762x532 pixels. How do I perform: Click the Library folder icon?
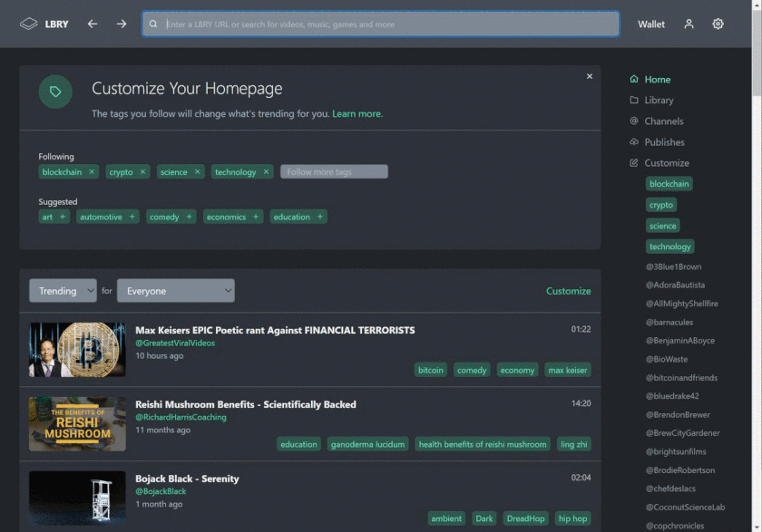pos(634,100)
